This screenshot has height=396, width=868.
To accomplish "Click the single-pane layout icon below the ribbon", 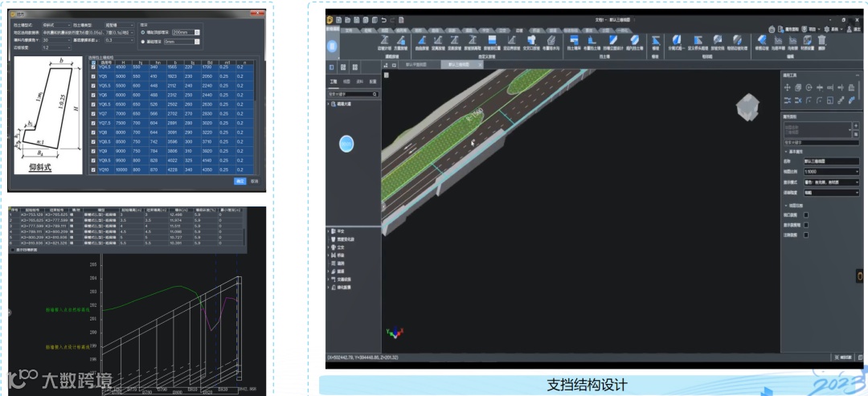I will [332, 67].
